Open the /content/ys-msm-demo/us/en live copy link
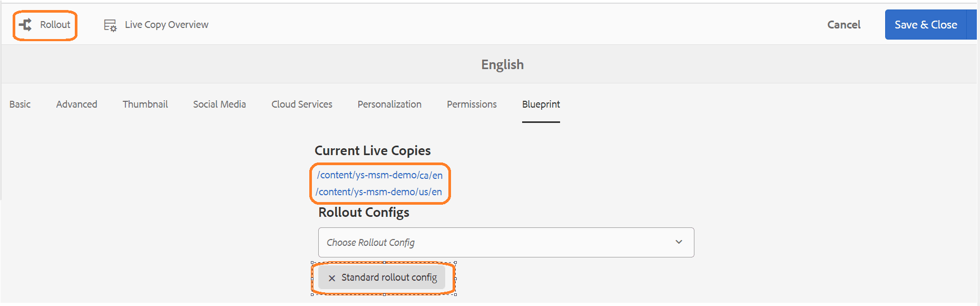Image resolution: width=980 pixels, height=306 pixels. 379,192
